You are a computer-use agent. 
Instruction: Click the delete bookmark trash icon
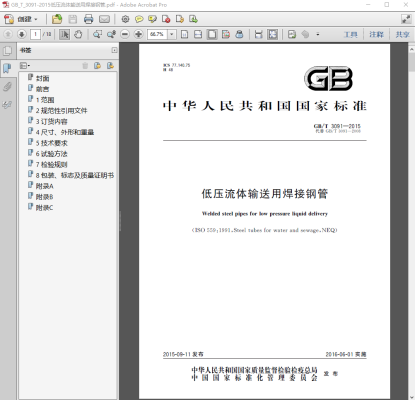(x=85, y=66)
